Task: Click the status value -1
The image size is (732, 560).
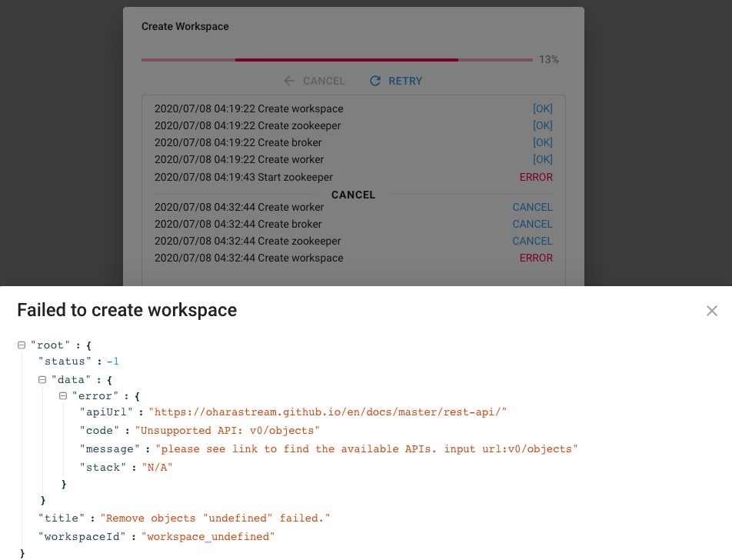Action: point(112,362)
